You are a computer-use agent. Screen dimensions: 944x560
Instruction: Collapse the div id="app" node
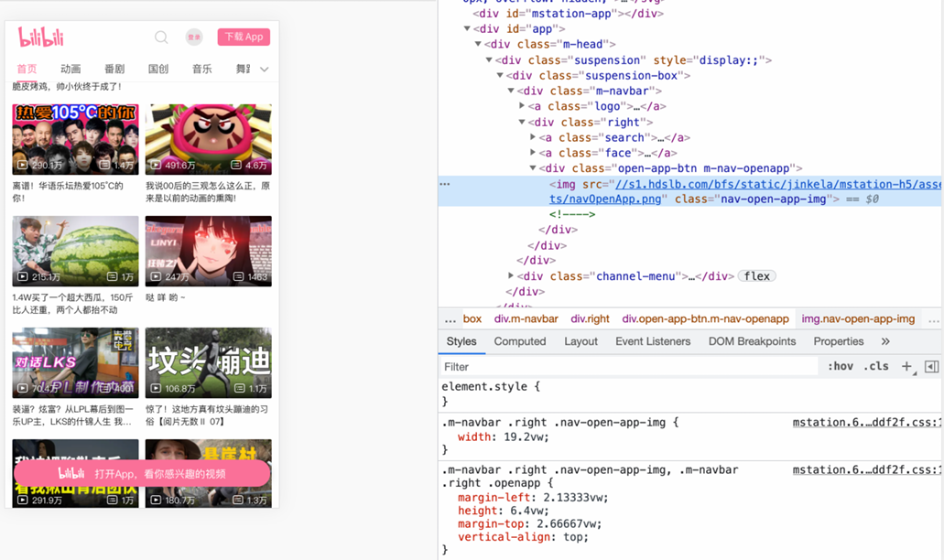467,28
